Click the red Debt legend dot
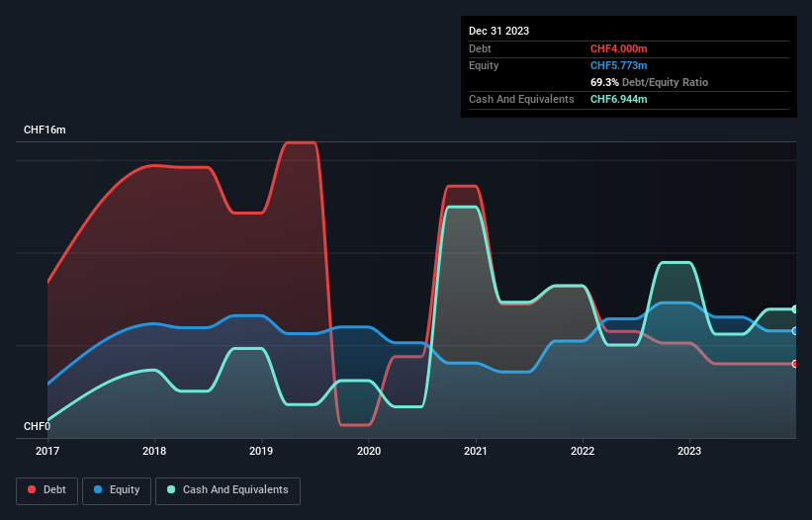812x520 pixels. point(32,489)
